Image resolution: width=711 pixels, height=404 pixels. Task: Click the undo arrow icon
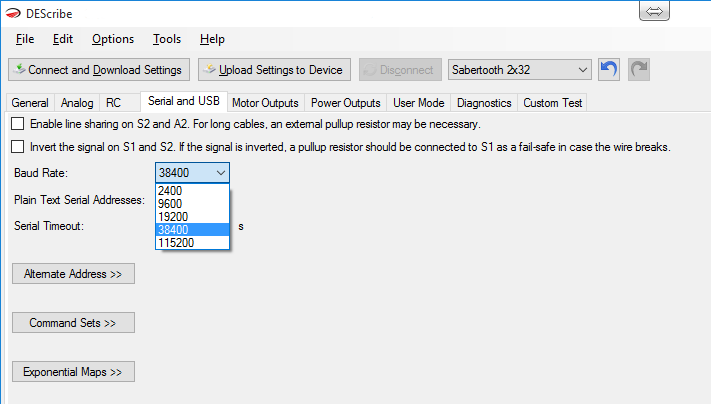pos(609,69)
